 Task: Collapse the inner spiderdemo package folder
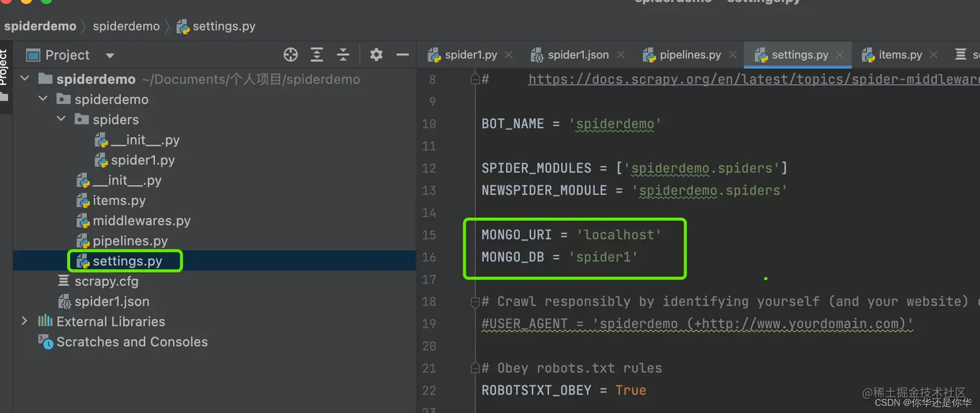coord(43,99)
